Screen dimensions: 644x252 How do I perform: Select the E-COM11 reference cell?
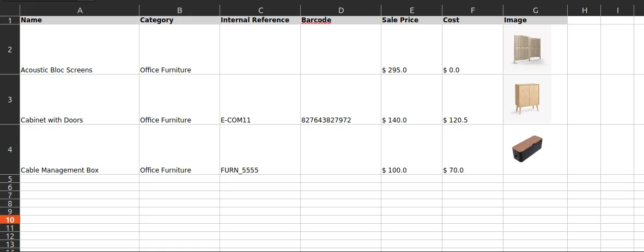(260, 99)
